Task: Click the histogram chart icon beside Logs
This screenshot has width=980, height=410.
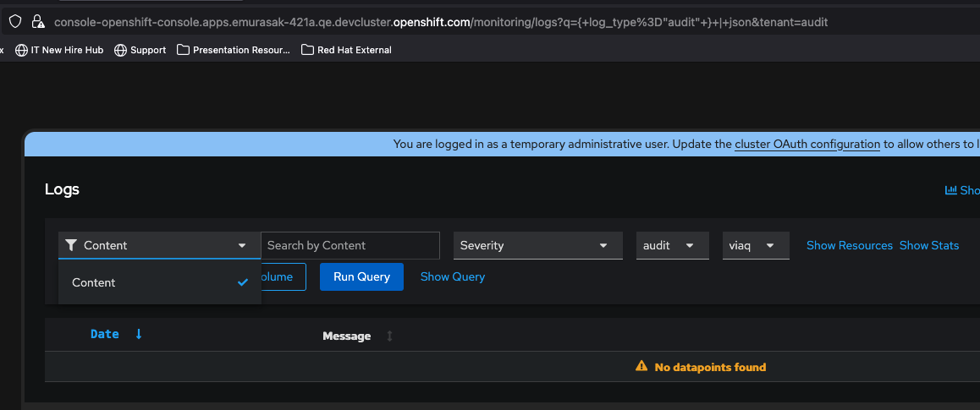Action: (x=950, y=190)
